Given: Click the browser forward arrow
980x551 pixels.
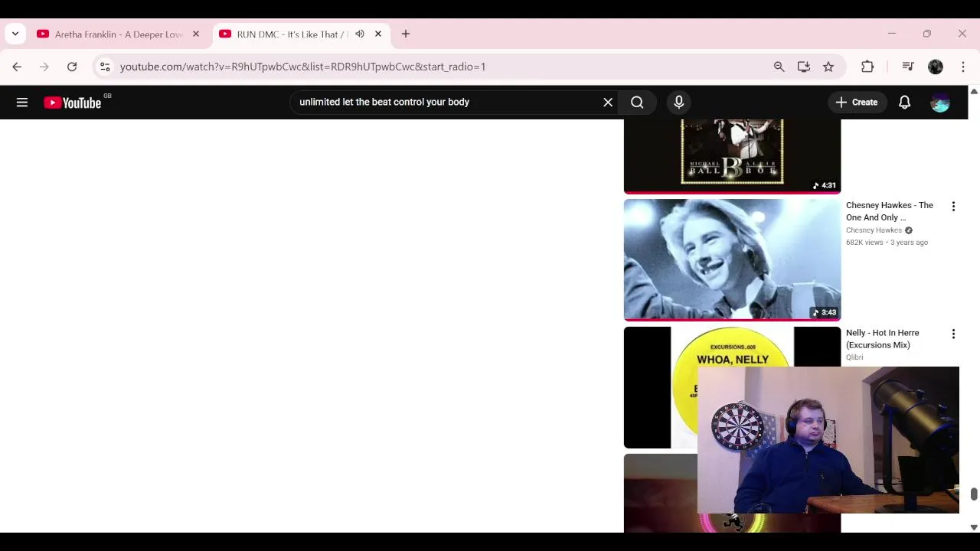Looking at the screenshot, I should [44, 67].
